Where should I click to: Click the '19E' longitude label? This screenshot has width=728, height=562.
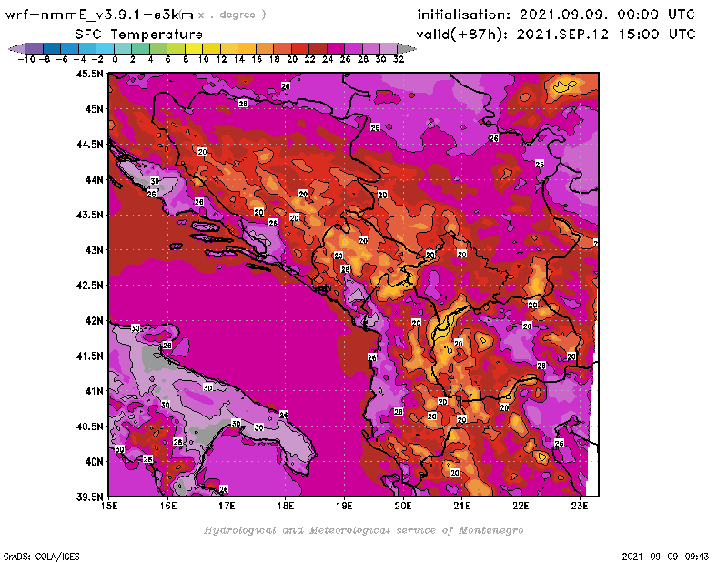[344, 506]
